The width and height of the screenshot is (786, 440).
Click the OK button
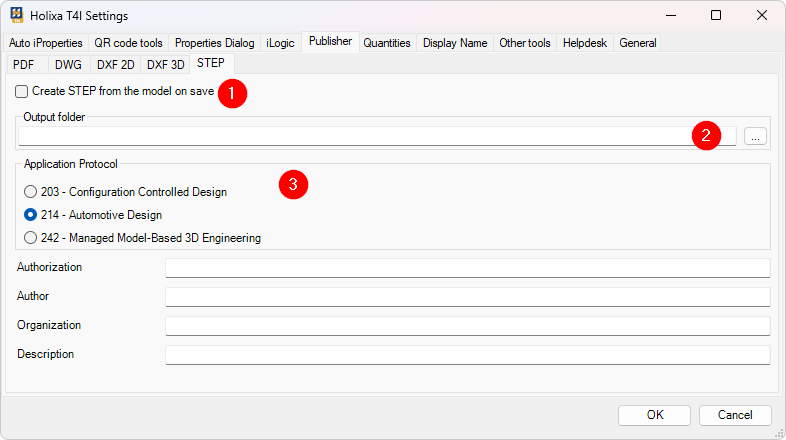click(654, 415)
